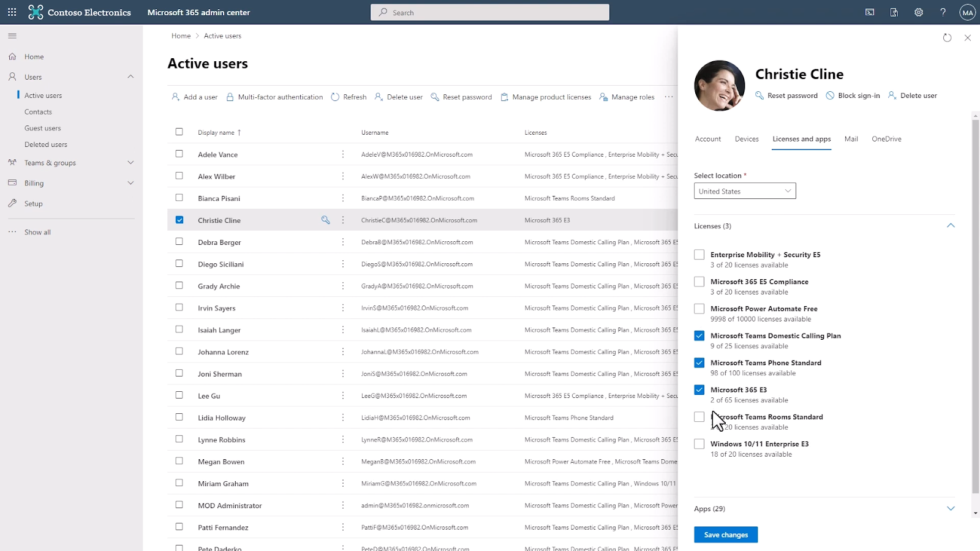
Task: Uncheck Microsoft Teams Phone Standard license
Action: 699,362
